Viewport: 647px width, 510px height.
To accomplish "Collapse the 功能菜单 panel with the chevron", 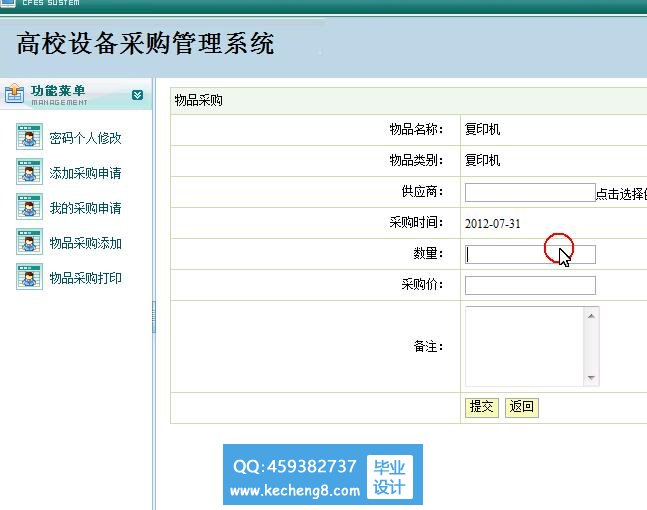I will tap(137, 95).
